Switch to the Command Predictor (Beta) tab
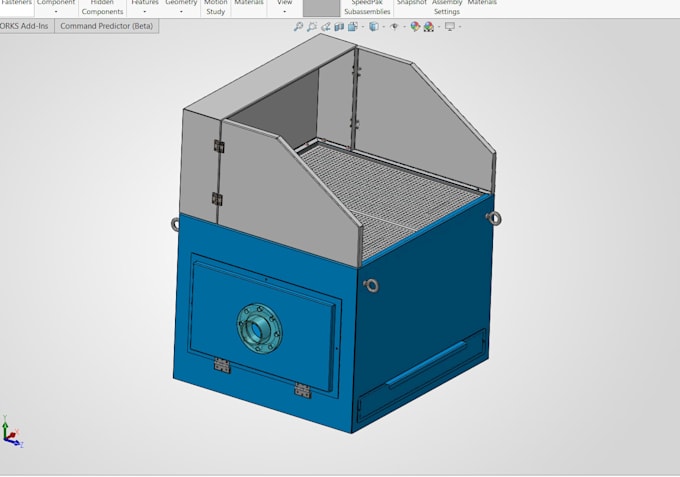 [x=107, y=26]
